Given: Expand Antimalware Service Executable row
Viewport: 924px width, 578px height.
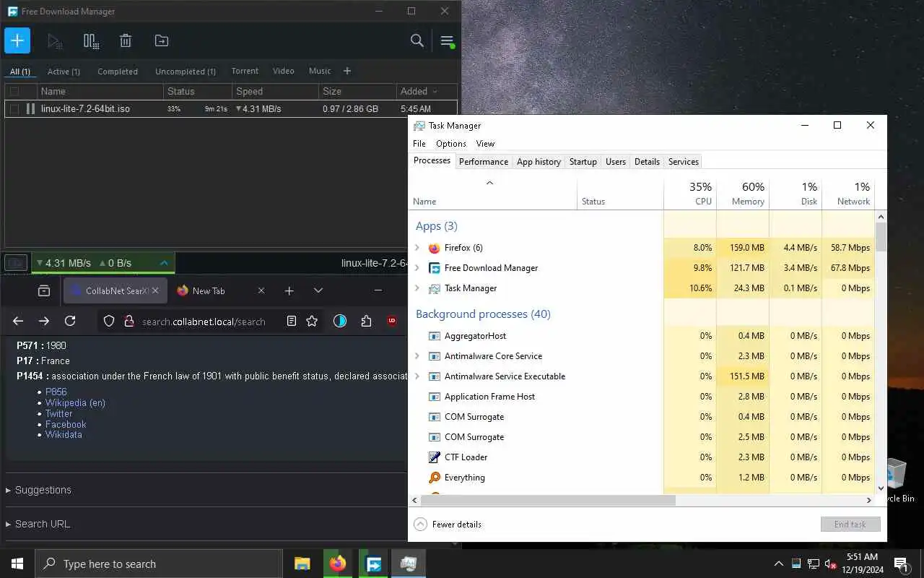Looking at the screenshot, I should 417,376.
